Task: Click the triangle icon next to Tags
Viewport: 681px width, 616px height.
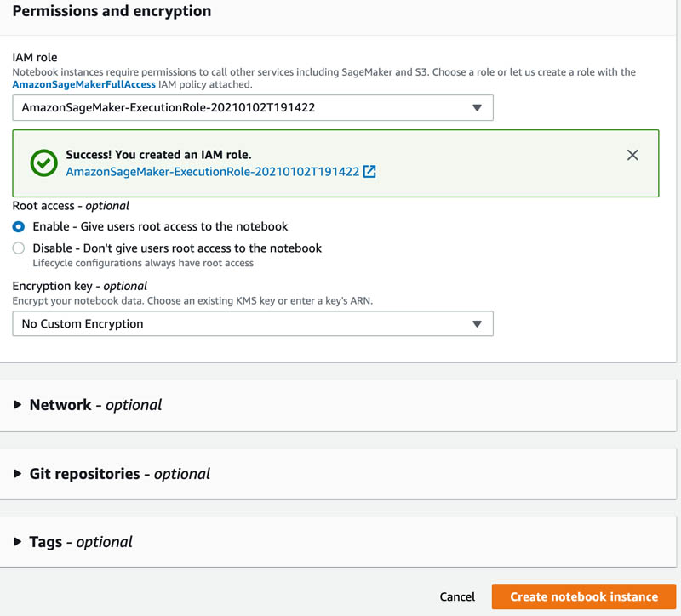Action: [18, 541]
